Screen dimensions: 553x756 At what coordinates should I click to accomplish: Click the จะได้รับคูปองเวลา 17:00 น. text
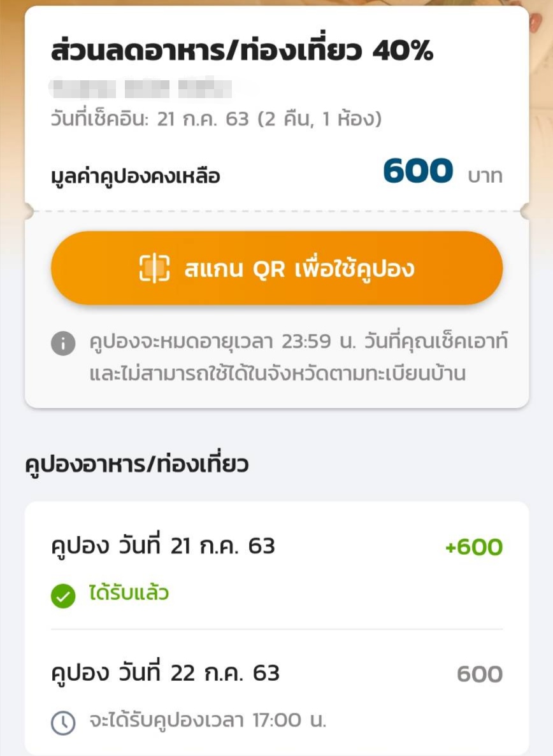click(208, 720)
